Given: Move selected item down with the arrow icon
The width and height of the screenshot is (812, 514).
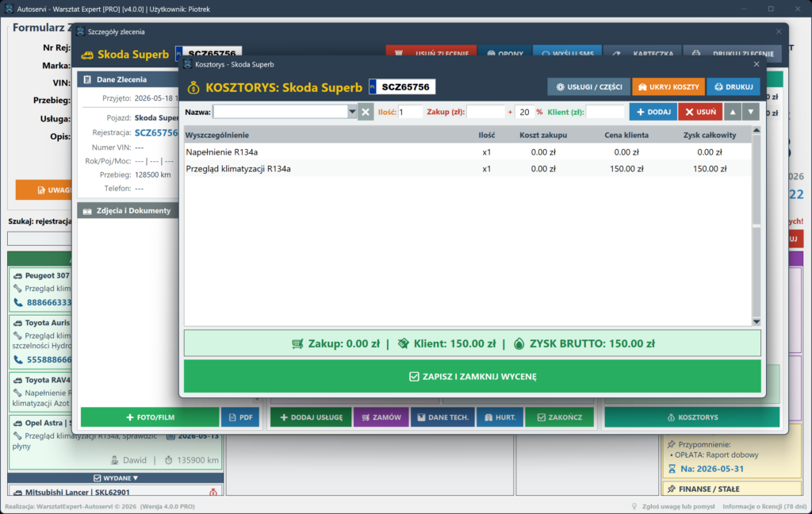Looking at the screenshot, I should [750, 112].
